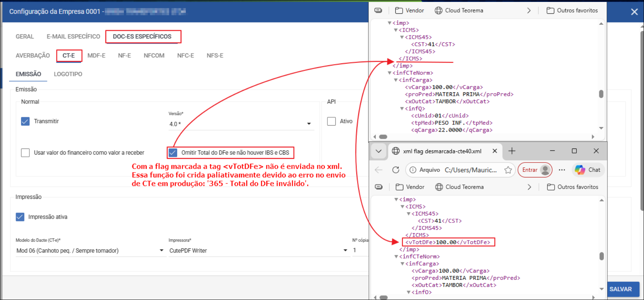644x300 pixels.
Task: Open the Outros favoritos folder
Action: (x=573, y=187)
